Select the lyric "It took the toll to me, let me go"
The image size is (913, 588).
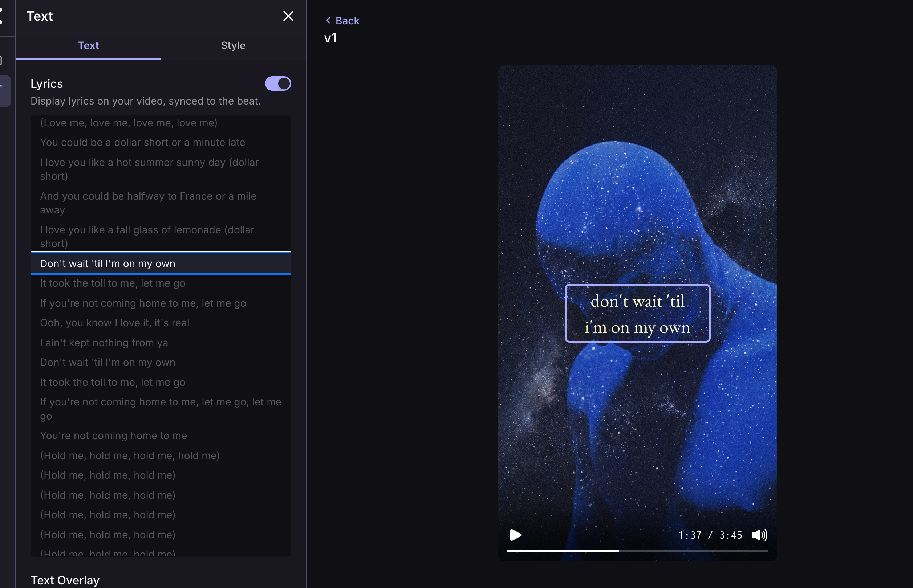[x=113, y=283]
